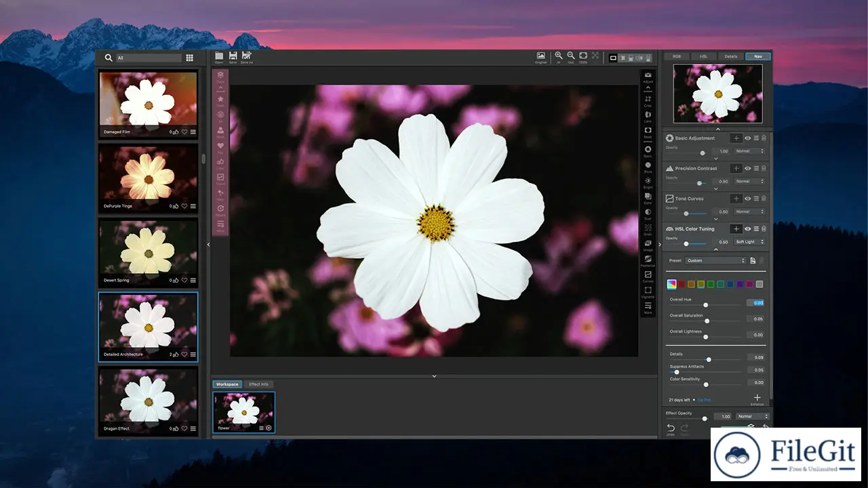Click plus button on Tone Curves
This screenshot has width=868, height=488.
point(736,199)
